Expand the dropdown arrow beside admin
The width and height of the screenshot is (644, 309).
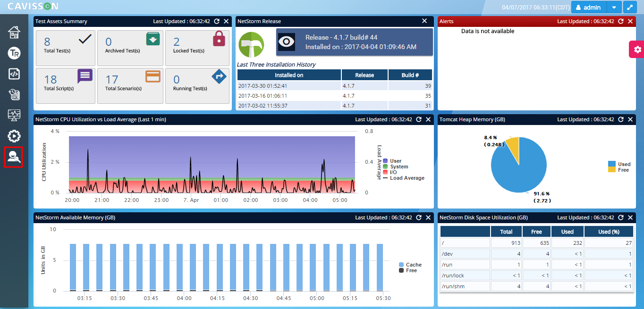614,7
